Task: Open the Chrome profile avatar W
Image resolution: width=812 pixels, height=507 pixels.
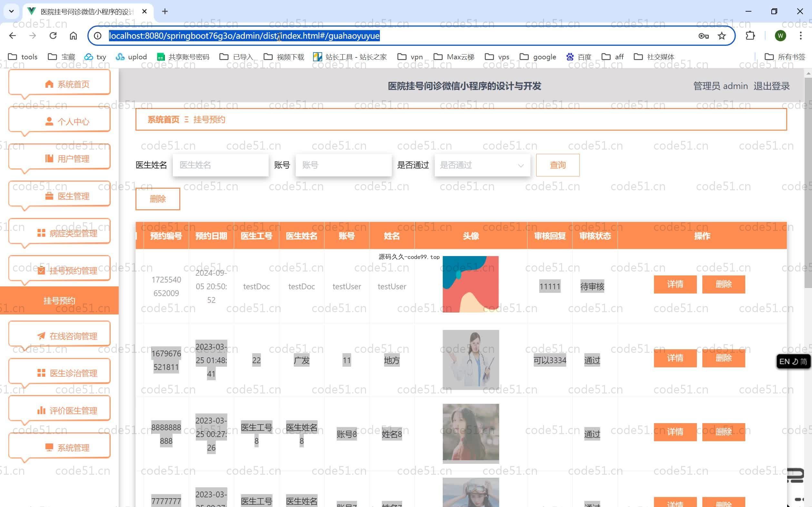Action: point(780,35)
